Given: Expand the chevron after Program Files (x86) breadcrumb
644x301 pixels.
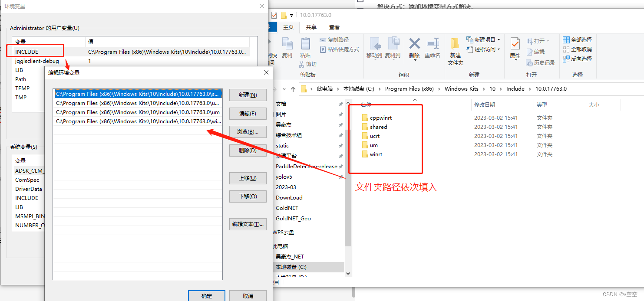Looking at the screenshot, I should 439,89.
